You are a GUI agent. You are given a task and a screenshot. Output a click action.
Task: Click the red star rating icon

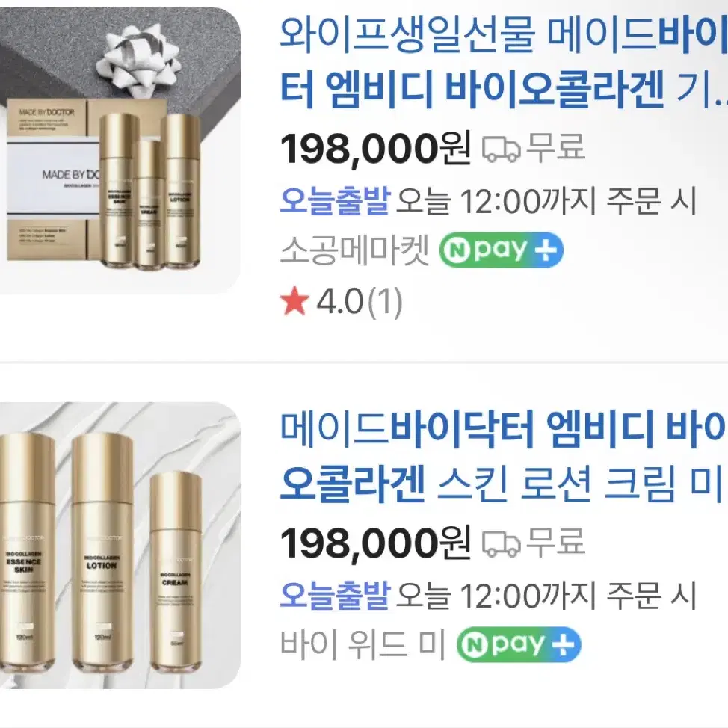294,301
